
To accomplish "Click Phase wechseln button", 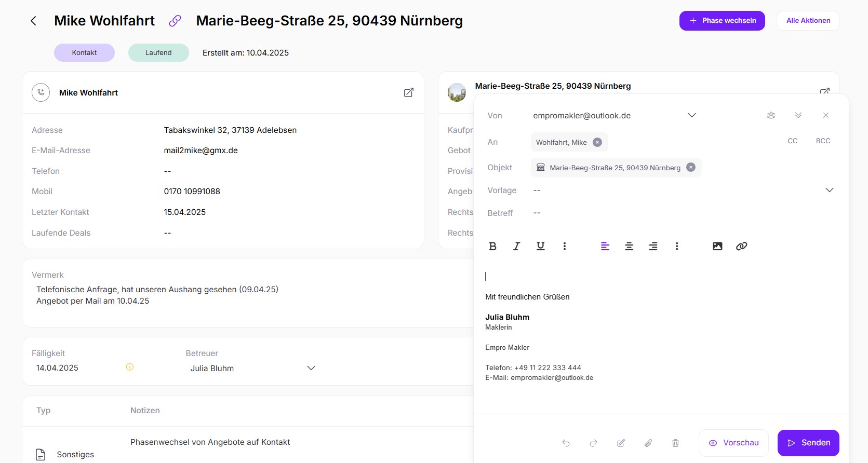I will [722, 21].
